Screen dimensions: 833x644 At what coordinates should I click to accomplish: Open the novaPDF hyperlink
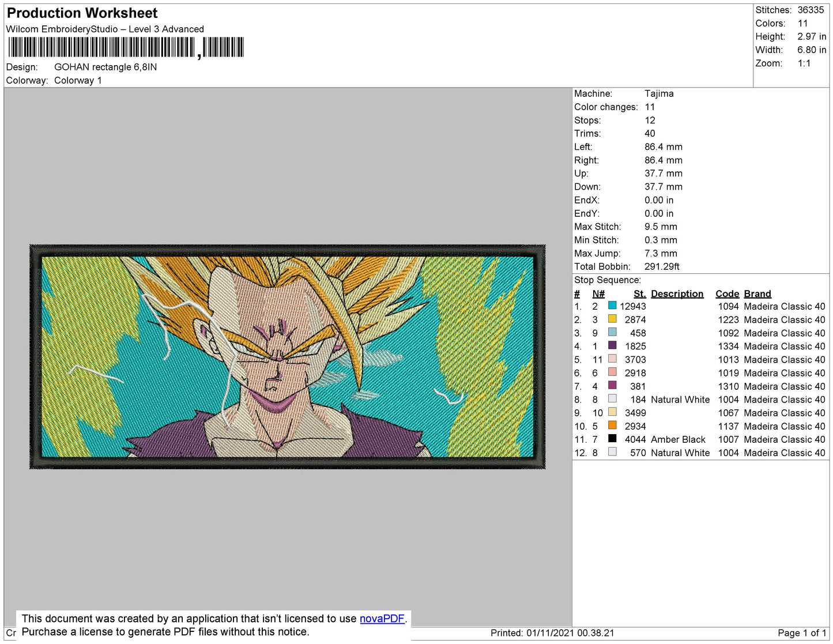(382, 619)
